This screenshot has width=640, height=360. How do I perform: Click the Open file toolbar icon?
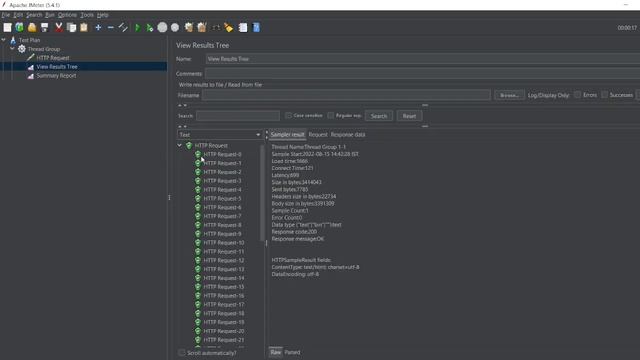32,27
